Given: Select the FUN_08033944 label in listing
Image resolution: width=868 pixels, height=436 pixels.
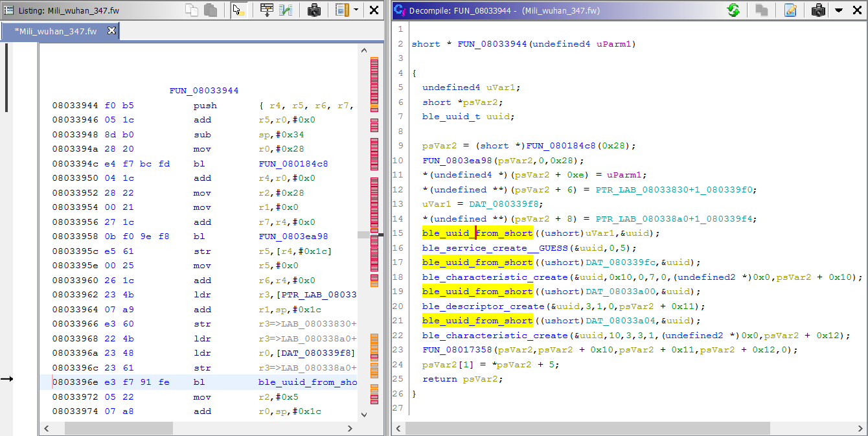Looking at the screenshot, I should pyautogui.click(x=204, y=91).
